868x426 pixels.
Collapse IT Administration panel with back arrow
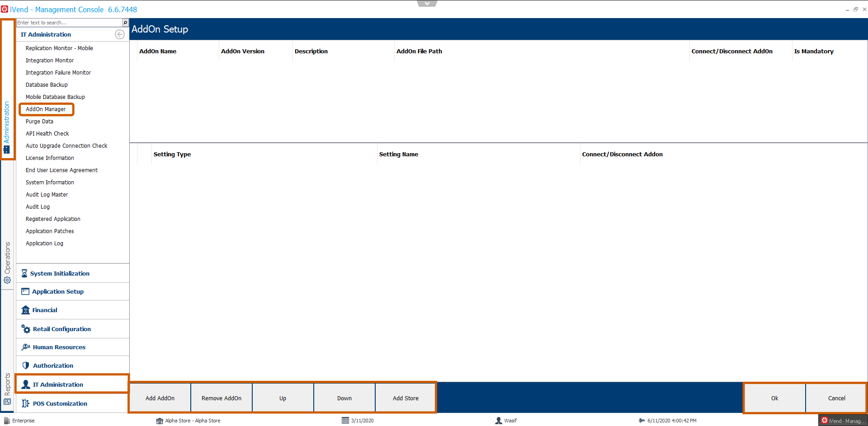pos(120,34)
